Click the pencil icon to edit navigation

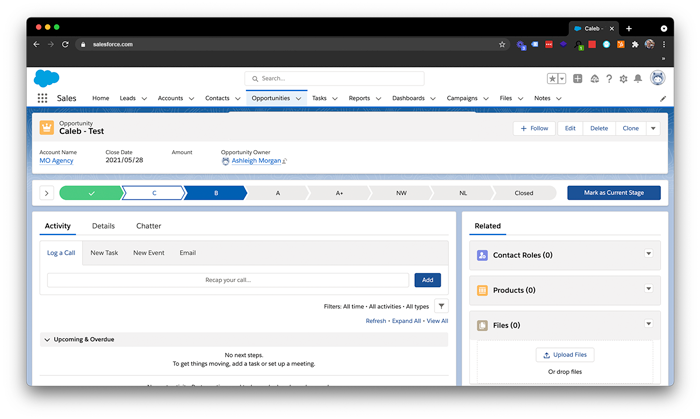(663, 99)
